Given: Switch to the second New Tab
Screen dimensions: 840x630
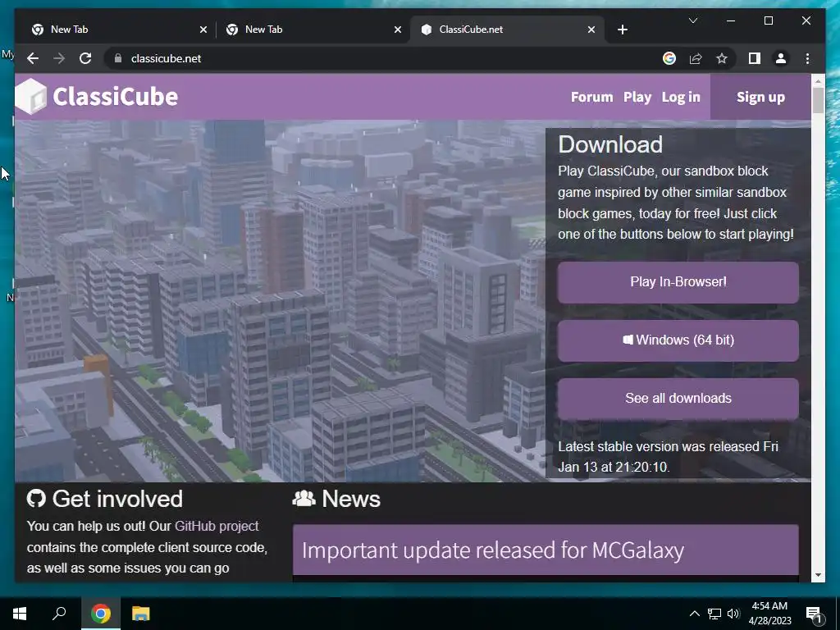Looking at the screenshot, I should [x=313, y=30].
